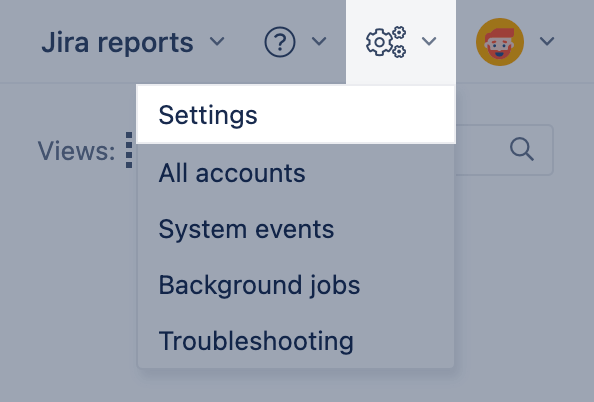The image size is (594, 402).
Task: Open Background jobs menu entry
Action: click(296, 285)
